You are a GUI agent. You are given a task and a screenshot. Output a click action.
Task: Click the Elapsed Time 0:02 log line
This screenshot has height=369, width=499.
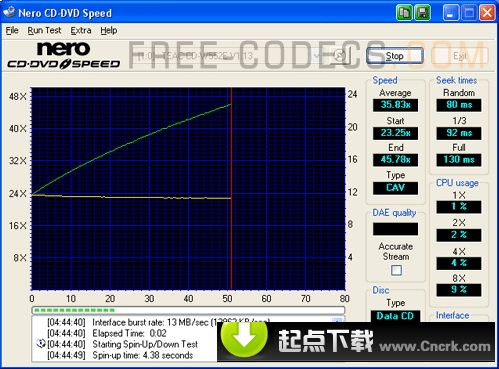(107, 333)
